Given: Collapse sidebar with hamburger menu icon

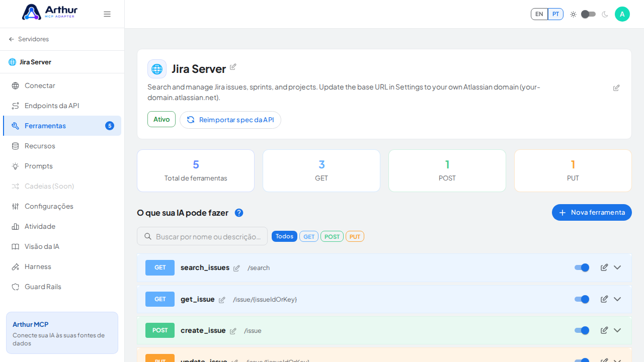Looking at the screenshot, I should (107, 14).
